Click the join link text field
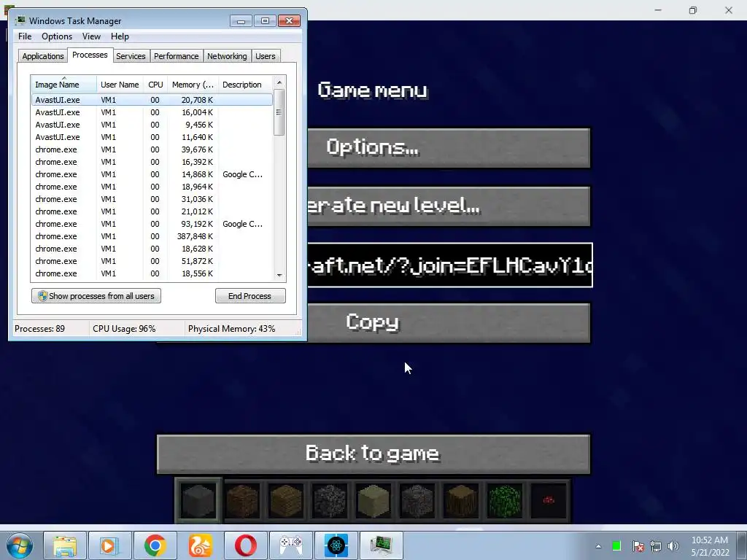Viewport: 747px width, 560px height. [449, 265]
